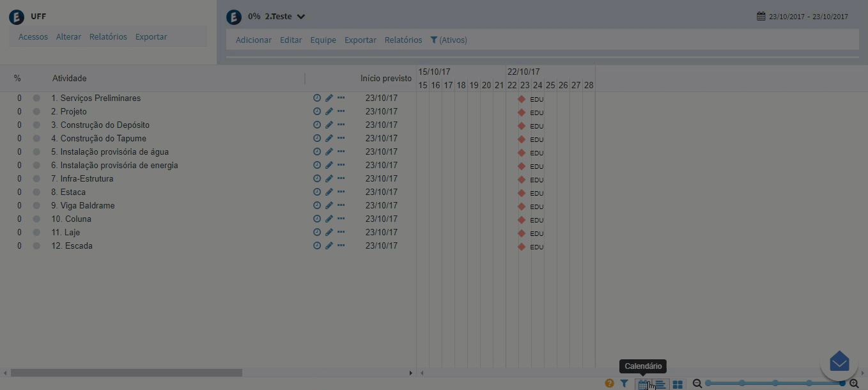Open Relatórios under UFF panel
This screenshot has height=390, width=868.
pyautogui.click(x=108, y=36)
